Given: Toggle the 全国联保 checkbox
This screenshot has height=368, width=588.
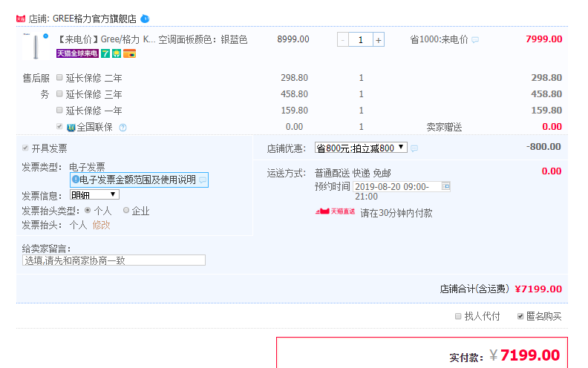Looking at the screenshot, I should pyautogui.click(x=59, y=126).
